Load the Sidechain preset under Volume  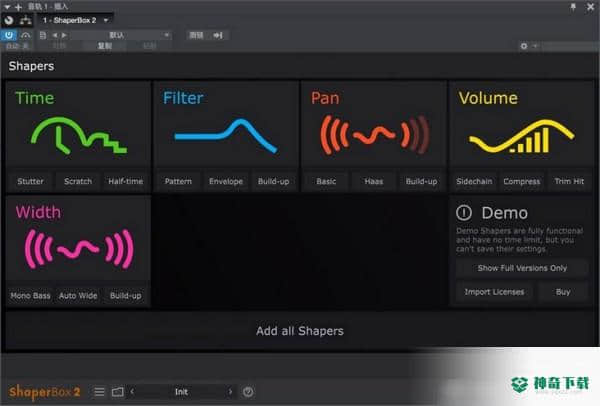(x=474, y=181)
